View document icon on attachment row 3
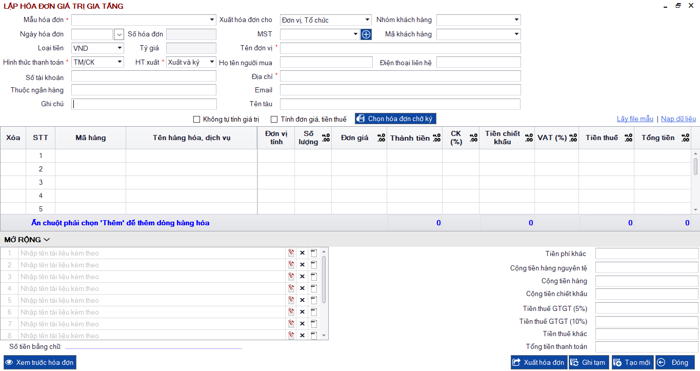 click(x=314, y=276)
